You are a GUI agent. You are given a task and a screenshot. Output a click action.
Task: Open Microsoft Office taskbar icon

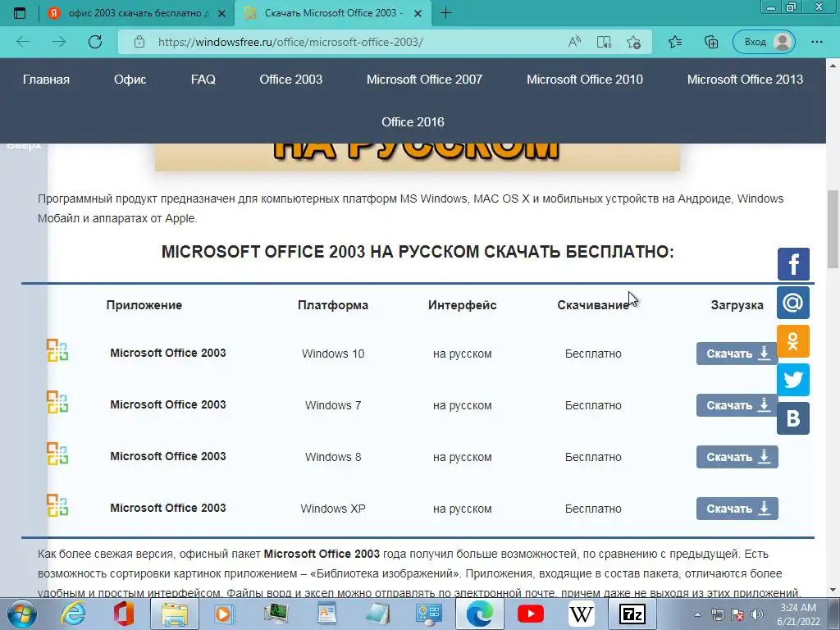[123, 614]
